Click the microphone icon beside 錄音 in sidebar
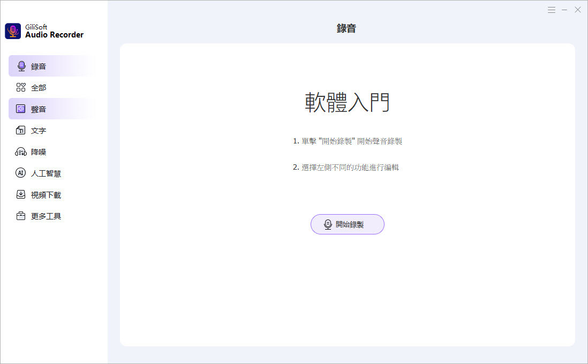 [21, 66]
